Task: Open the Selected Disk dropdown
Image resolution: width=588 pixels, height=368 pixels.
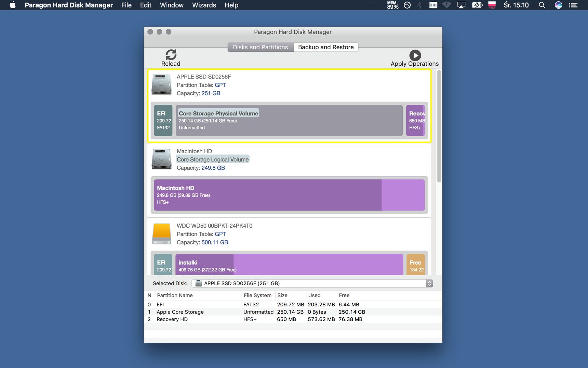Action: [x=312, y=283]
